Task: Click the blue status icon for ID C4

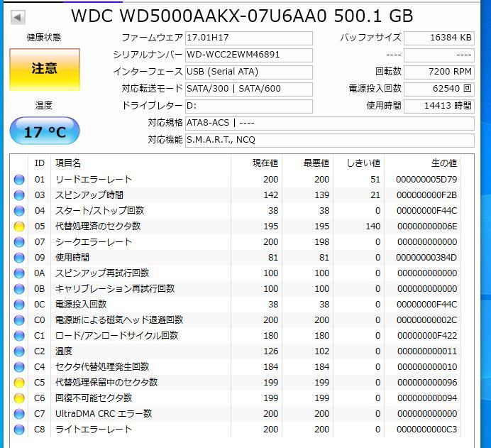Action: (x=19, y=367)
